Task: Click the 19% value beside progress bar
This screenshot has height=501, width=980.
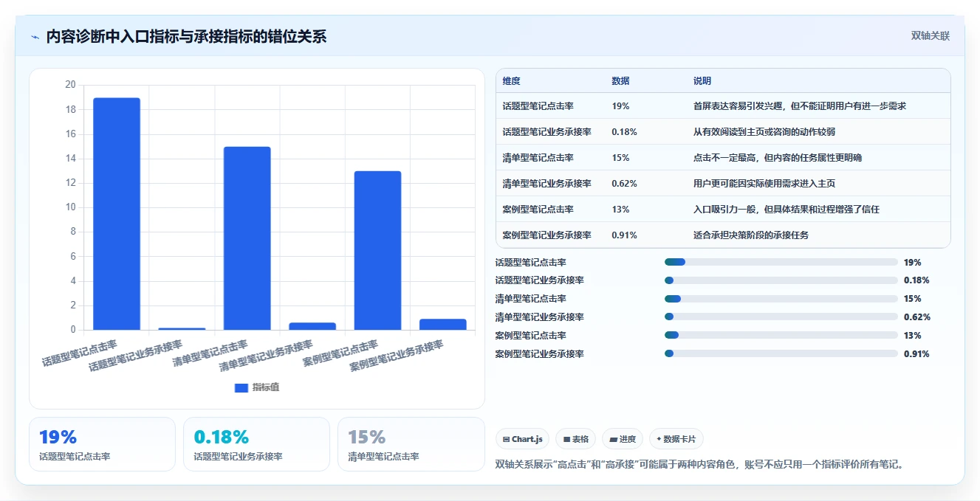Action: click(913, 262)
